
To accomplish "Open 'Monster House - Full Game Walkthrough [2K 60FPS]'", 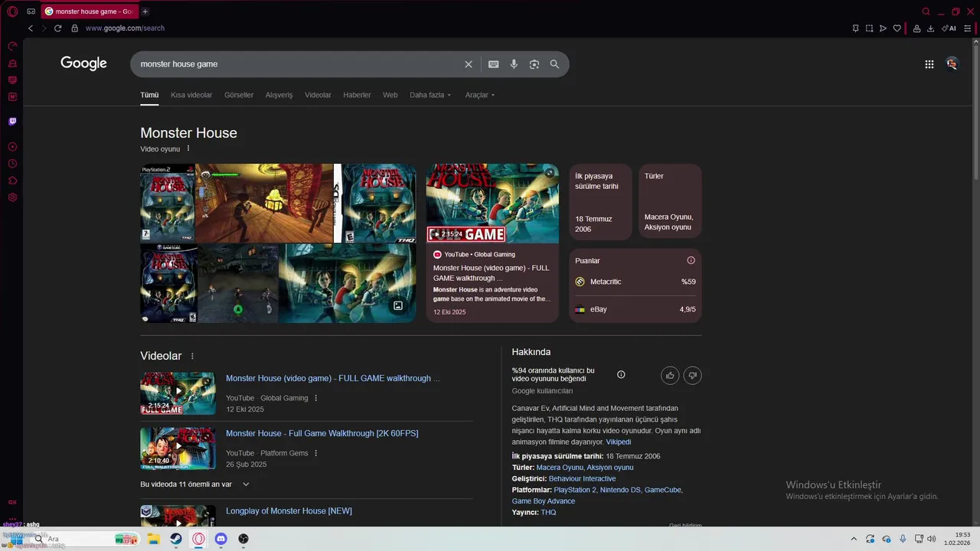I will (x=322, y=433).
